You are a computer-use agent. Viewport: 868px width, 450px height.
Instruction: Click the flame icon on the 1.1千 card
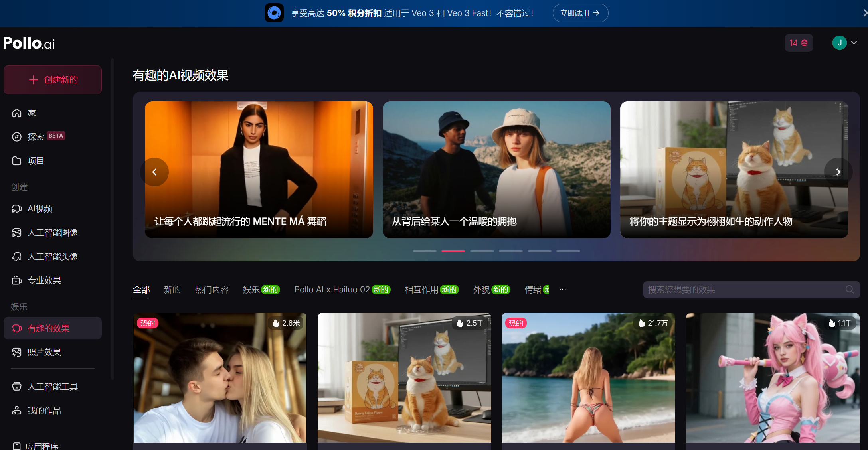(x=832, y=323)
